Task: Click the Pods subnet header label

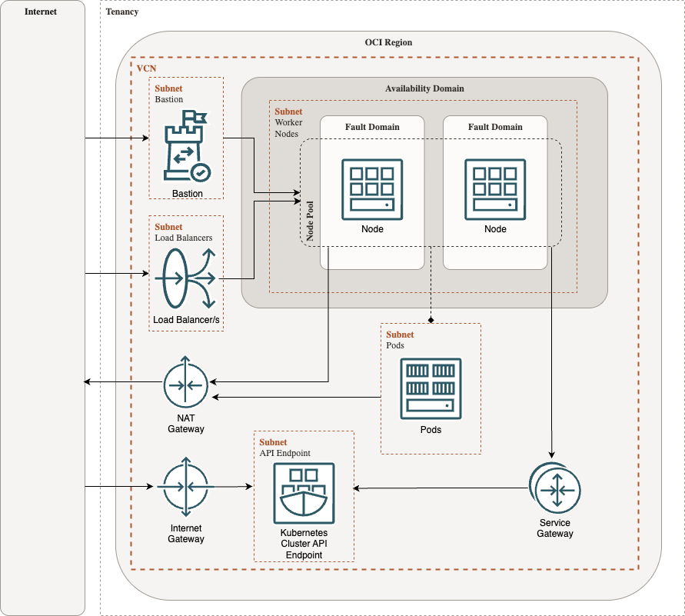Action: (x=400, y=335)
